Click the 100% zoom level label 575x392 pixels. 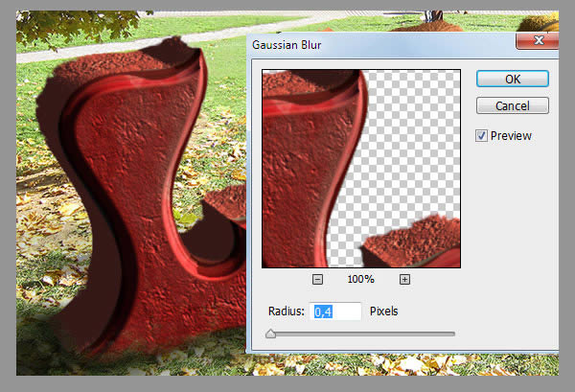(360, 280)
